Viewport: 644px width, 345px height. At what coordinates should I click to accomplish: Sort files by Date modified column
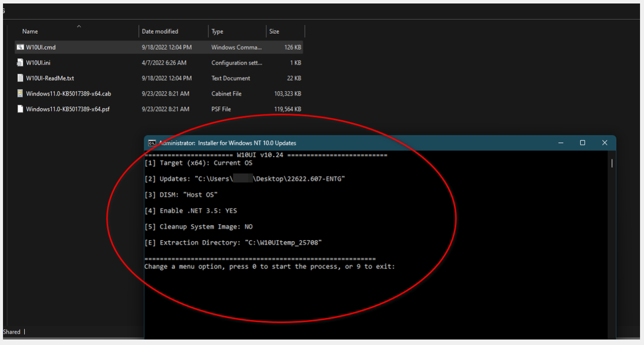(160, 31)
